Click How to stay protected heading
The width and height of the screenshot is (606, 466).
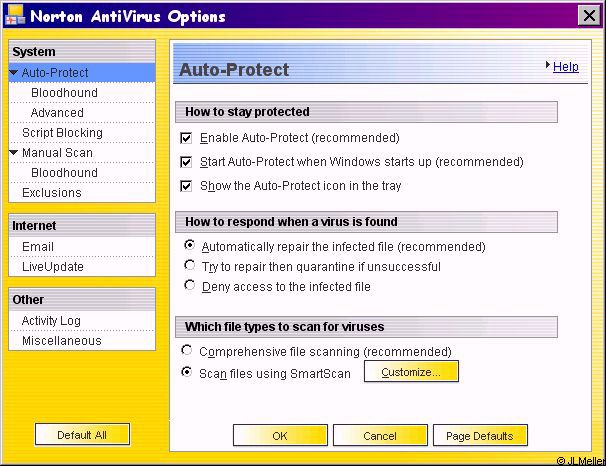[x=366, y=112]
